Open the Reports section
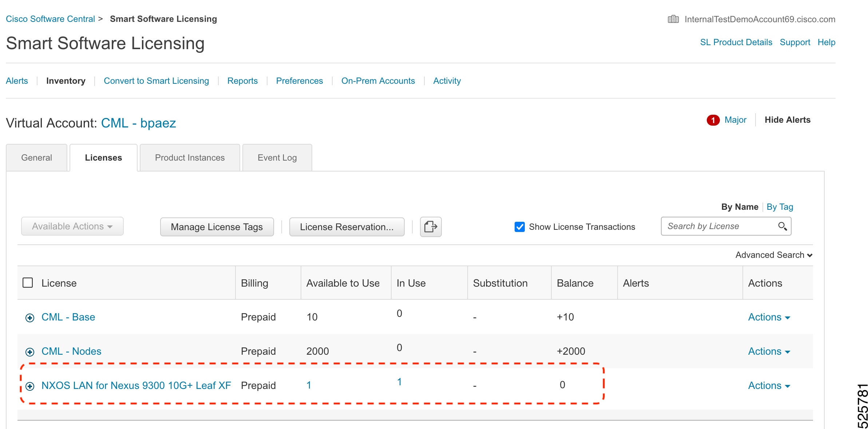The width and height of the screenshot is (868, 429). 242,81
